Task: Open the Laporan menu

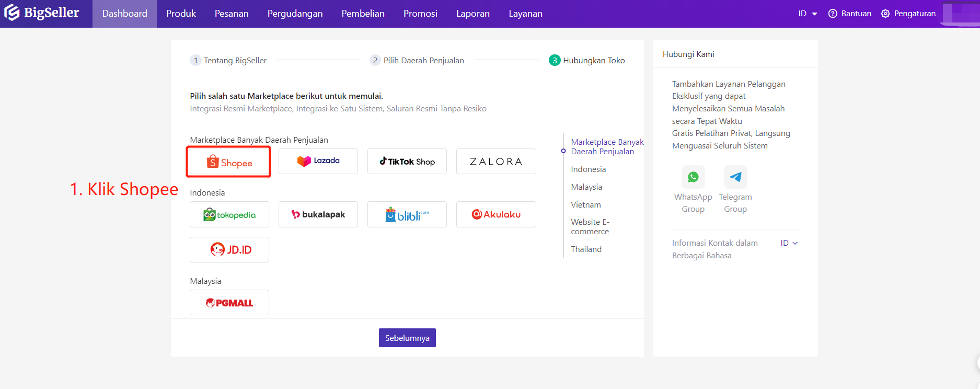Action: pyautogui.click(x=473, y=14)
